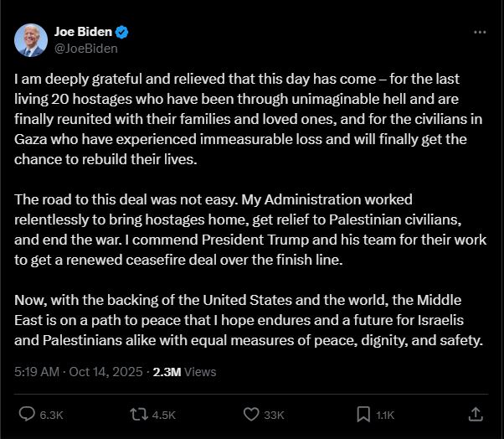
Task: Like the post with the heart icon
Action: [x=250, y=414]
